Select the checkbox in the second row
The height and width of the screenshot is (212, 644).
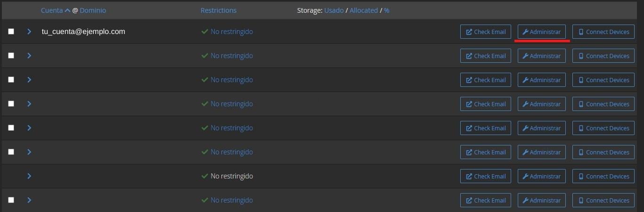click(x=11, y=55)
